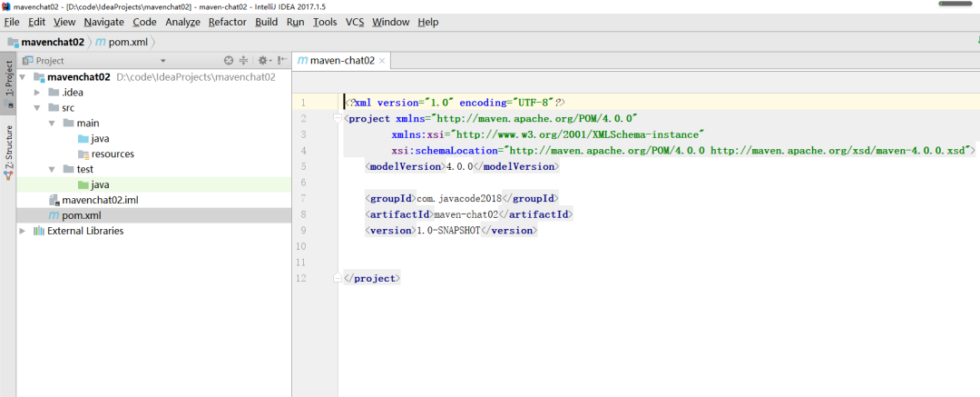Expand the .idea folder node
Screen dimensions: 980x397
(x=37, y=93)
